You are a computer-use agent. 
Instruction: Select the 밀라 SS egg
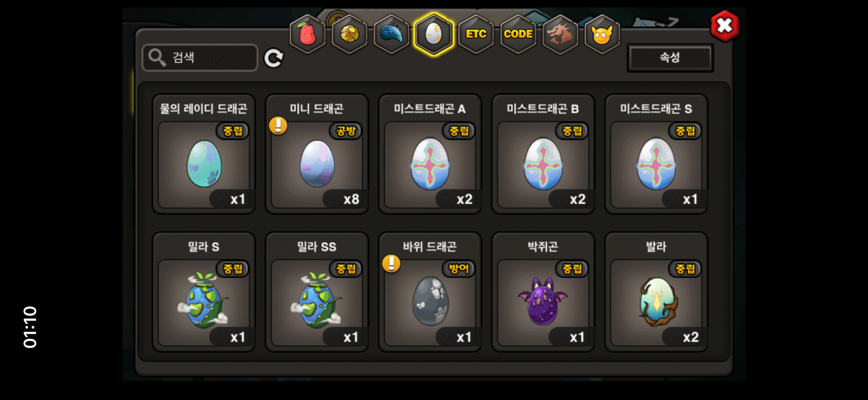point(317,292)
